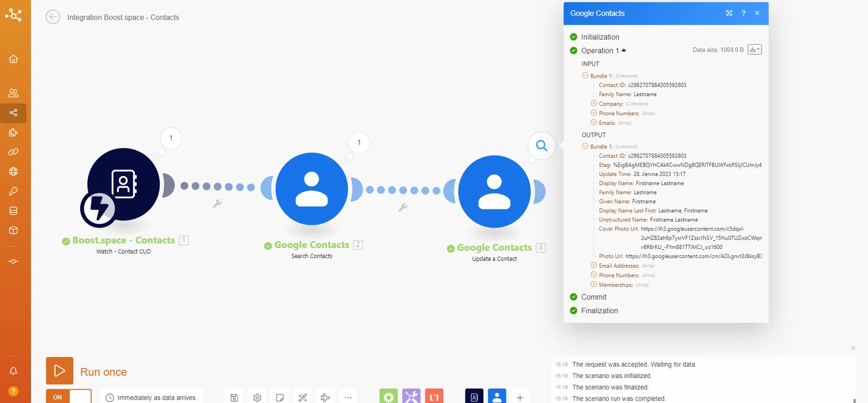Open operation bubble 1 above Boost.space module

click(171, 138)
